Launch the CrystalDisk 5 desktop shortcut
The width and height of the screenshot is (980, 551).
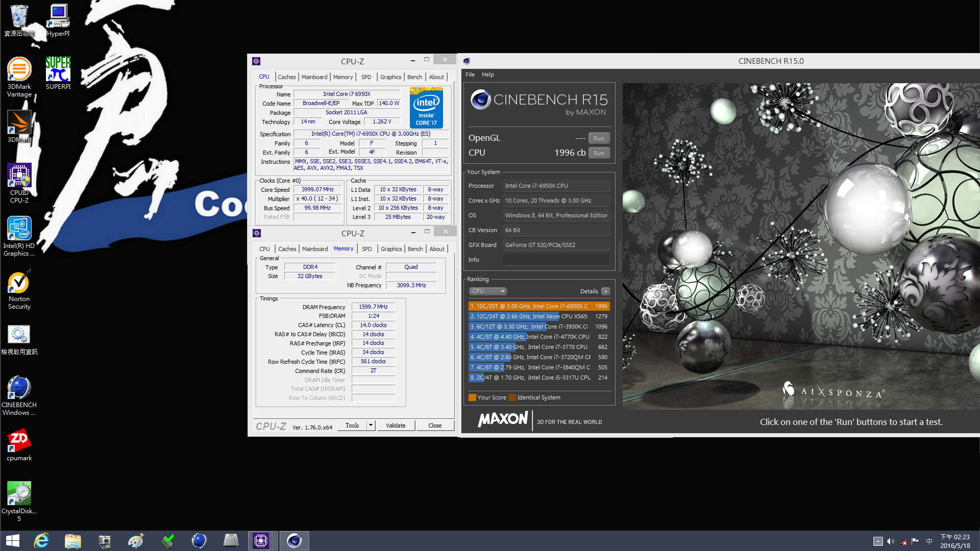click(x=19, y=501)
